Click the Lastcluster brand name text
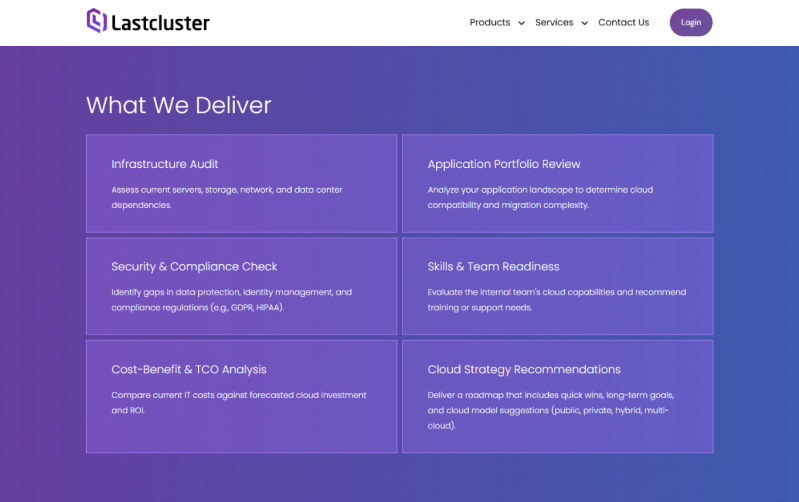 tap(161, 23)
